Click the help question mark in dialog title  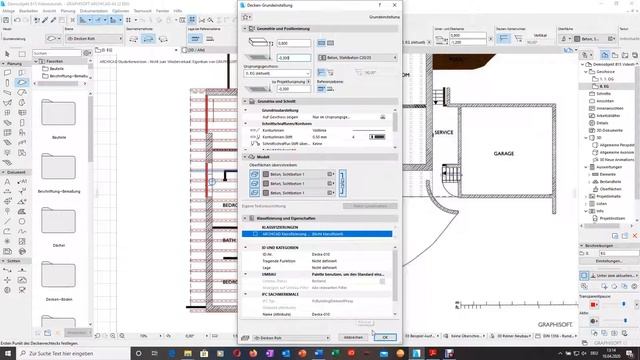380,5
